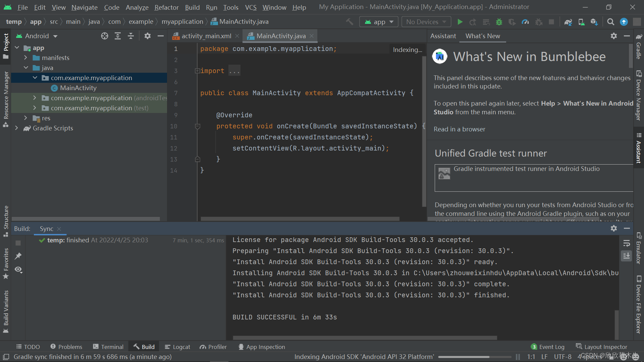
Task: Open the AVD Manager icon
Action: tap(581, 22)
